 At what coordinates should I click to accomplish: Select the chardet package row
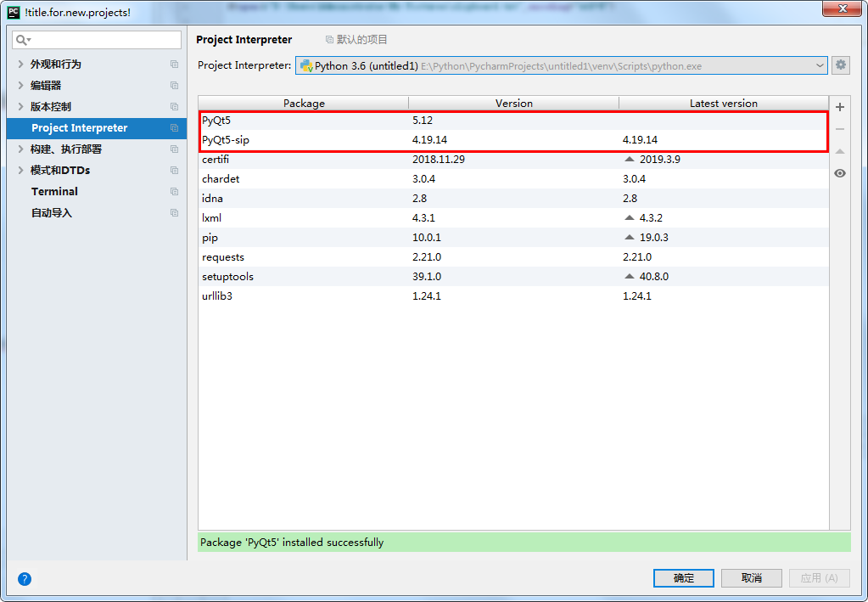click(513, 179)
